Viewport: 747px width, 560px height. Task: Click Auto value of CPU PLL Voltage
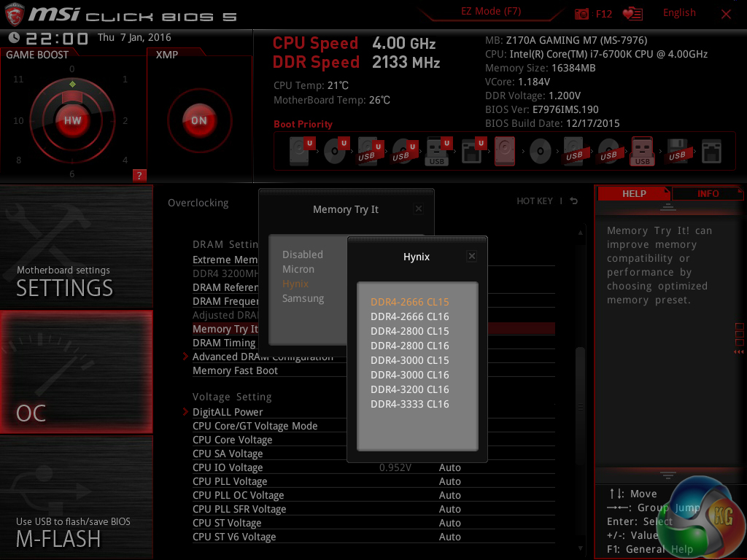coord(449,481)
